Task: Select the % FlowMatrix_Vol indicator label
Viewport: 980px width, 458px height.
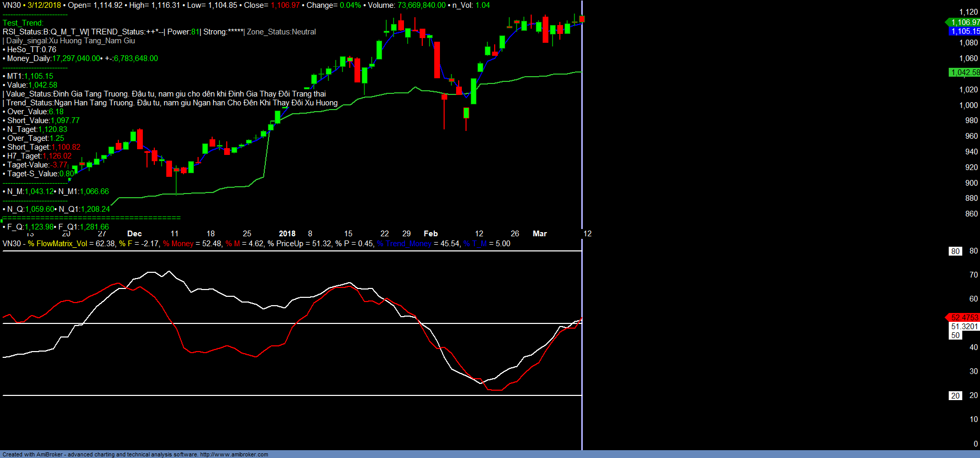Action: click(57, 244)
